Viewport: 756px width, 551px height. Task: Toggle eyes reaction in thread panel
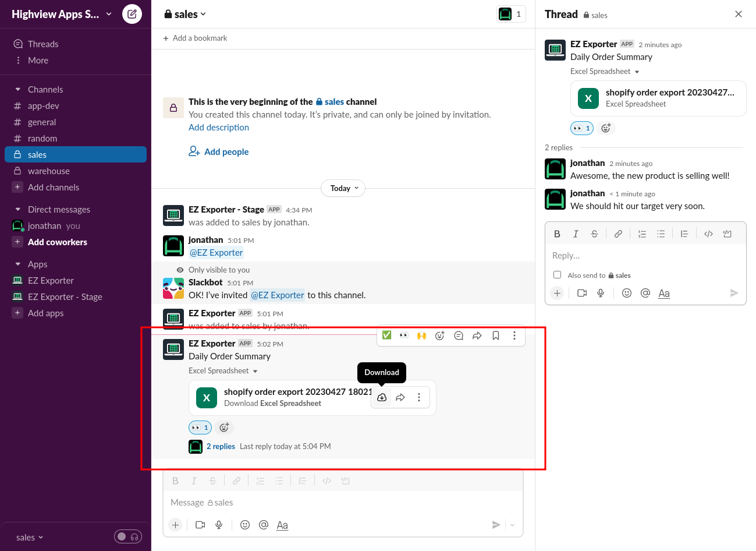coord(582,128)
